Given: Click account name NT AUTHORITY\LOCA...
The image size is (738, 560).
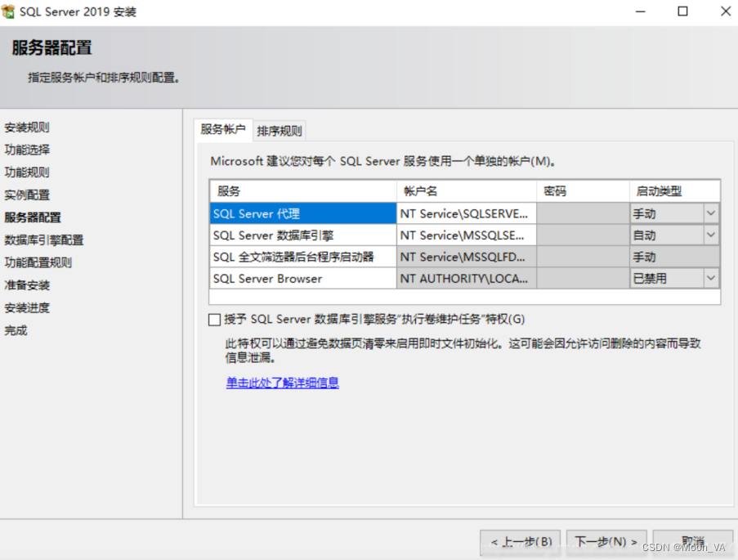Looking at the screenshot, I should click(x=467, y=278).
